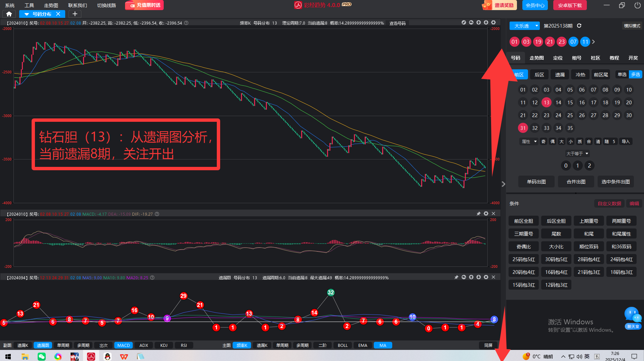Click the pencil edit icon on main chart
The image size is (644, 361).
click(x=464, y=23)
